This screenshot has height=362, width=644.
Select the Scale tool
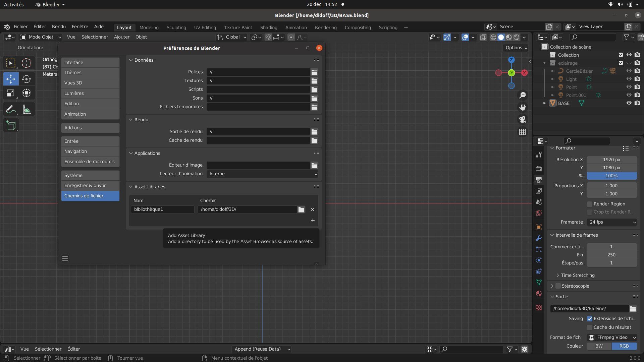point(11,93)
